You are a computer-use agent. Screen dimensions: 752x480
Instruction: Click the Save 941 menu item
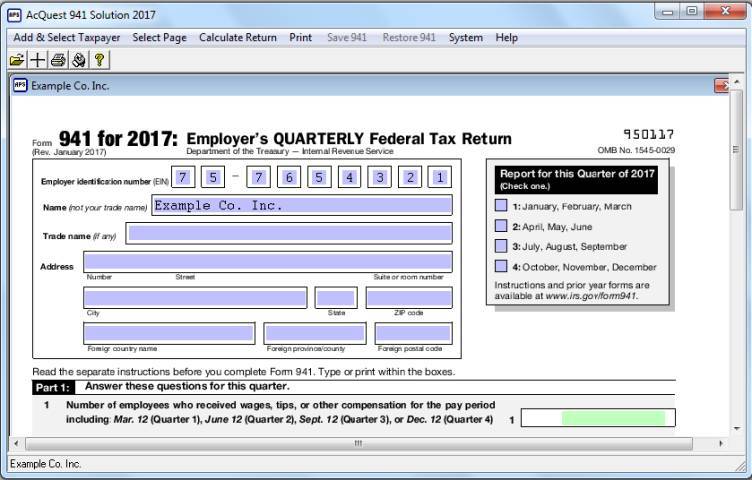347,37
